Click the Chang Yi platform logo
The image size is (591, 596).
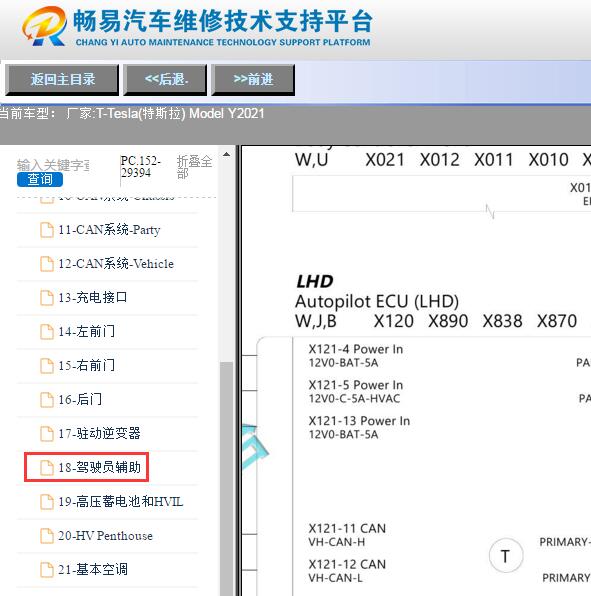pos(44,26)
